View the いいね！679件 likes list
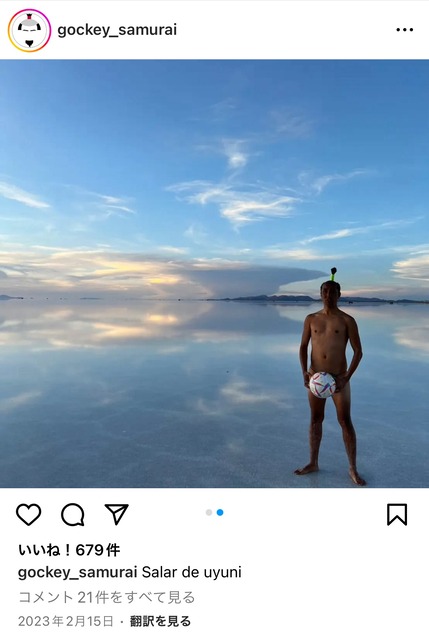429x640 pixels. click(69, 550)
